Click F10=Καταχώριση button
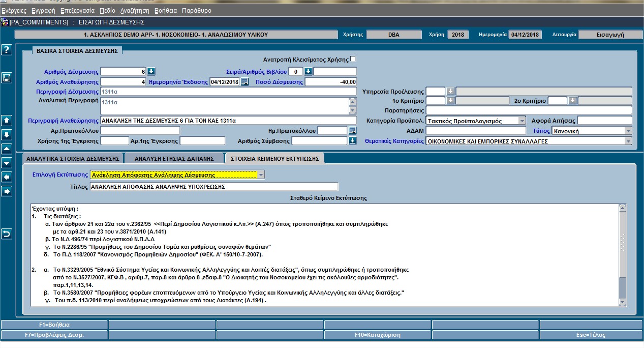The width and height of the screenshot is (644, 348). click(378, 335)
